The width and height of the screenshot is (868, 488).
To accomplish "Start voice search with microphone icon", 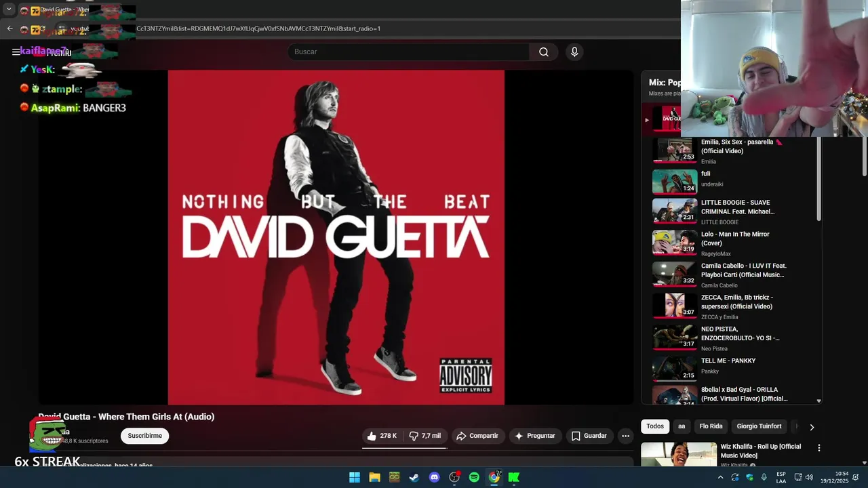I will click(x=574, y=52).
